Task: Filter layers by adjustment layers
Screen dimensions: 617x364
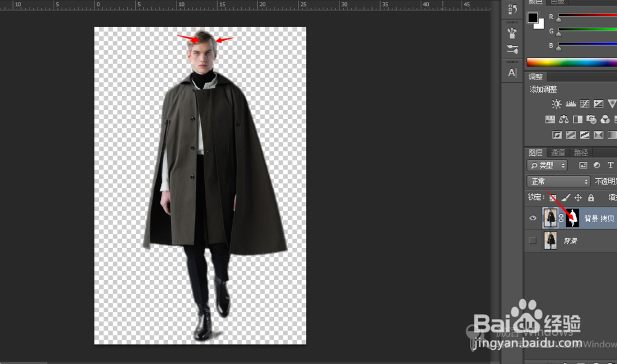Action: click(x=597, y=165)
